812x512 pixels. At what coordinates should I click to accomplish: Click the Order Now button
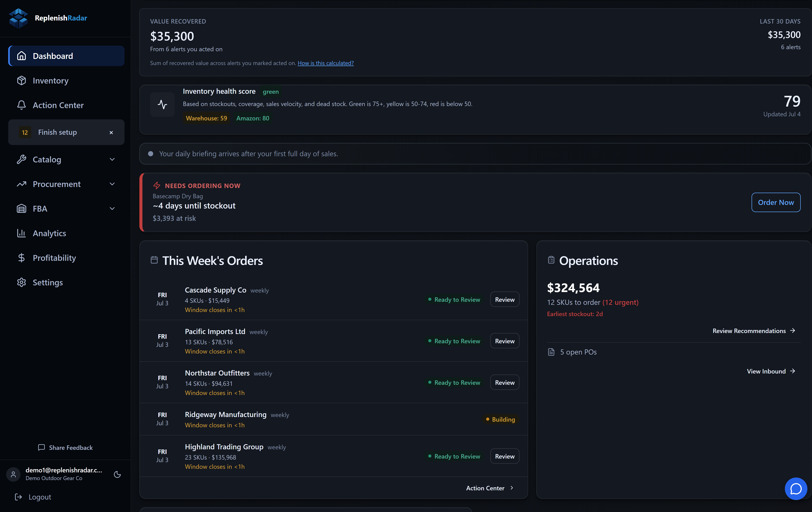(x=776, y=202)
